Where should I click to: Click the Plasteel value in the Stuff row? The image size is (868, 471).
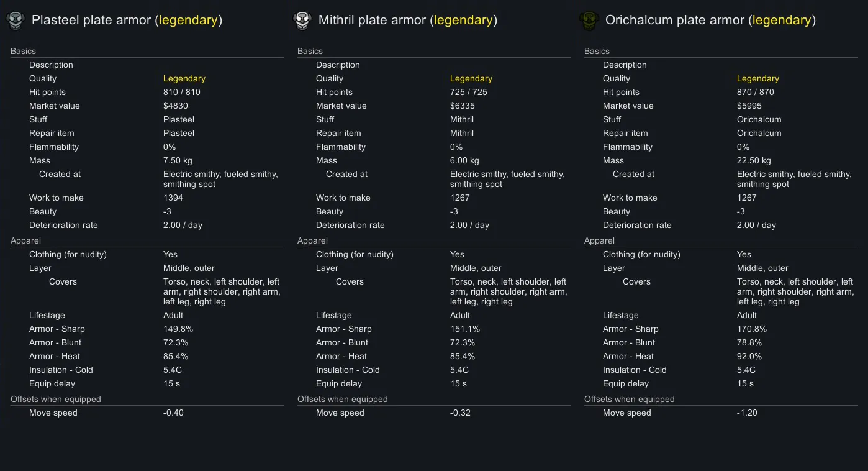[179, 119]
